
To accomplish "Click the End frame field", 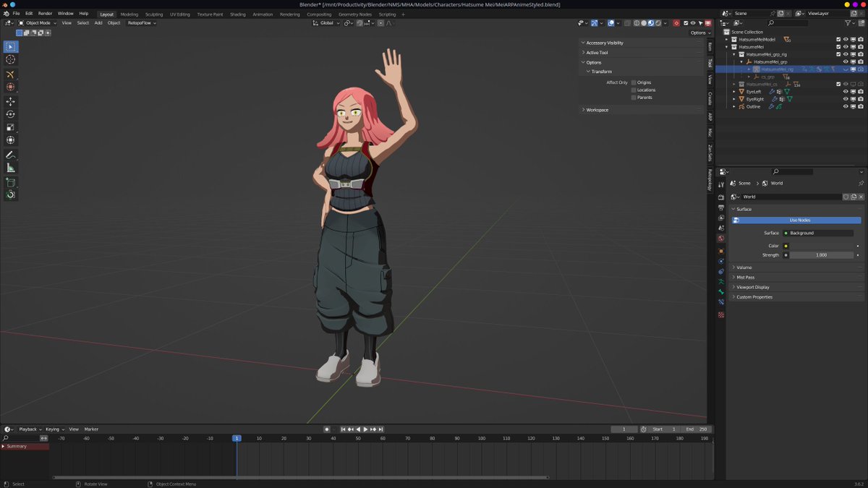I will 697,429.
